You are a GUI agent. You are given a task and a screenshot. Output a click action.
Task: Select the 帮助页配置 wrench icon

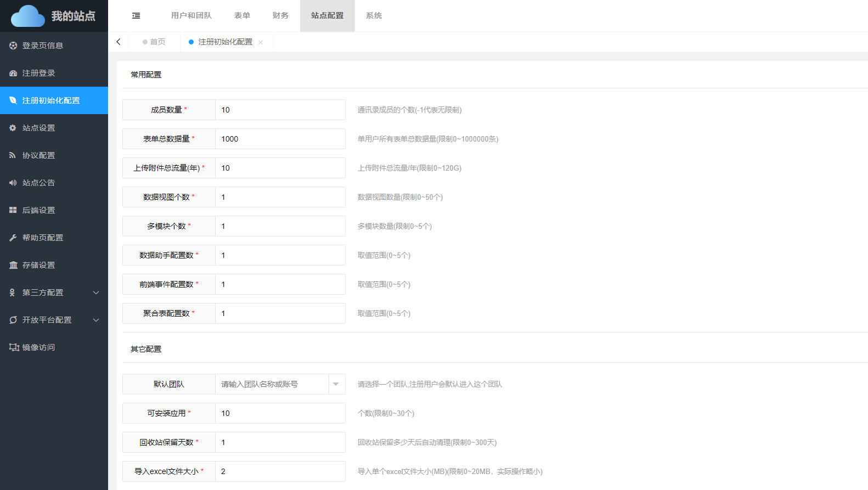click(13, 238)
